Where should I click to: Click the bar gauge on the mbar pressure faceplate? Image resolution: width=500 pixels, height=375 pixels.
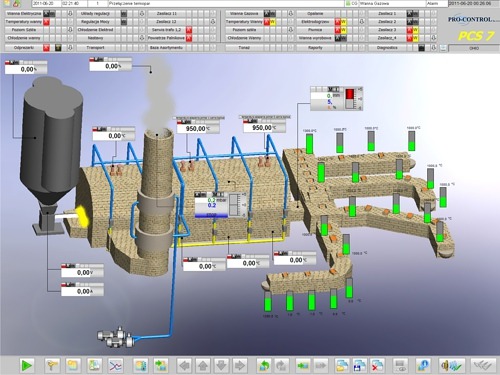pos(234,204)
